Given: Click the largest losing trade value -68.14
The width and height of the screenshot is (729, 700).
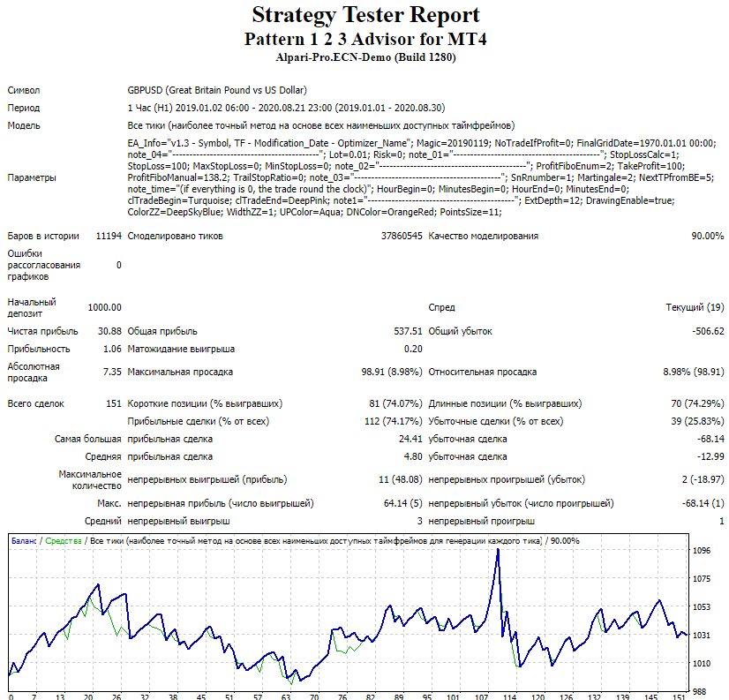Looking at the screenshot, I should 709,439.
